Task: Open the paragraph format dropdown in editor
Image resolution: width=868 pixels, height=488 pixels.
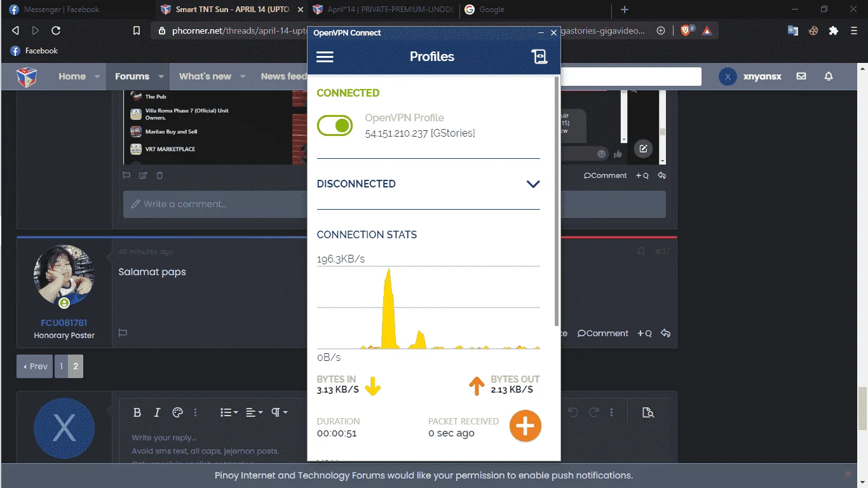Action: pyautogui.click(x=280, y=412)
